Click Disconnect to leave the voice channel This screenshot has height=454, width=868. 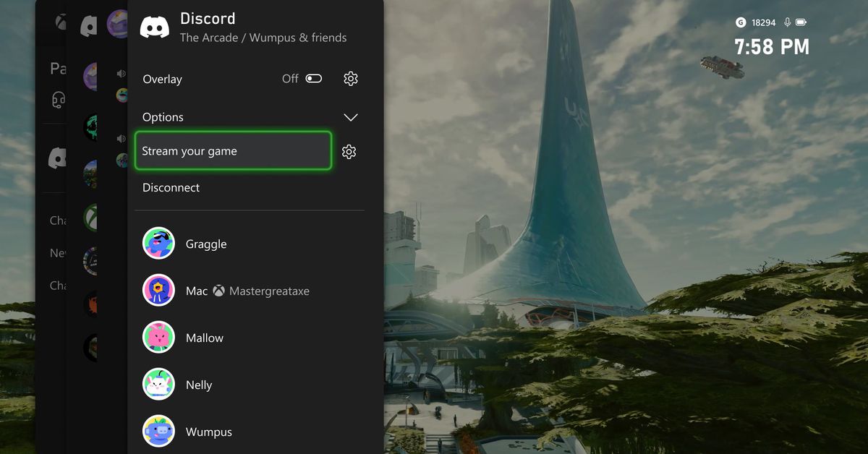coord(171,187)
